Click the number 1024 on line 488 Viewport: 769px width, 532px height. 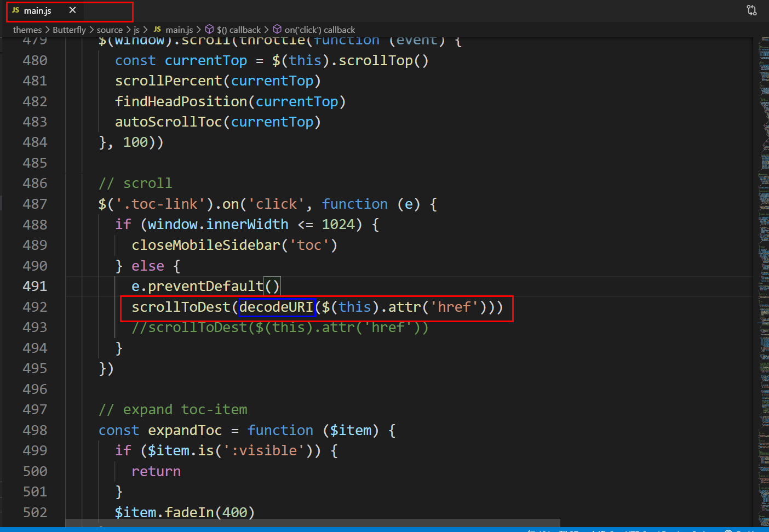338,225
